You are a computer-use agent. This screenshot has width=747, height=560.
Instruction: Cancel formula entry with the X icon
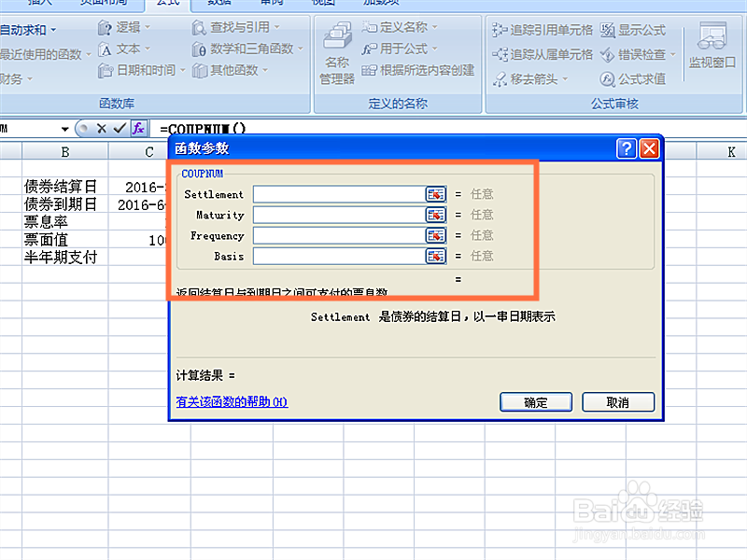click(x=102, y=129)
